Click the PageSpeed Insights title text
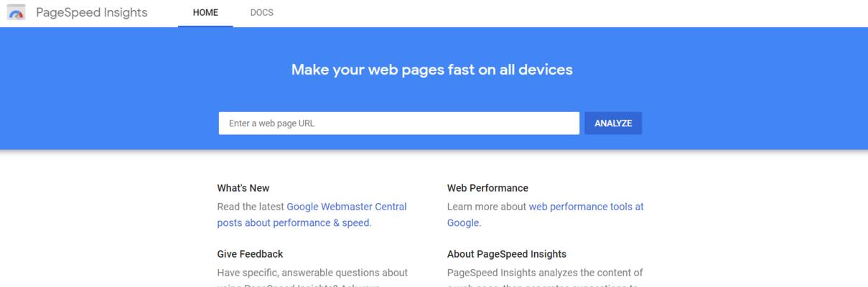 (x=92, y=12)
